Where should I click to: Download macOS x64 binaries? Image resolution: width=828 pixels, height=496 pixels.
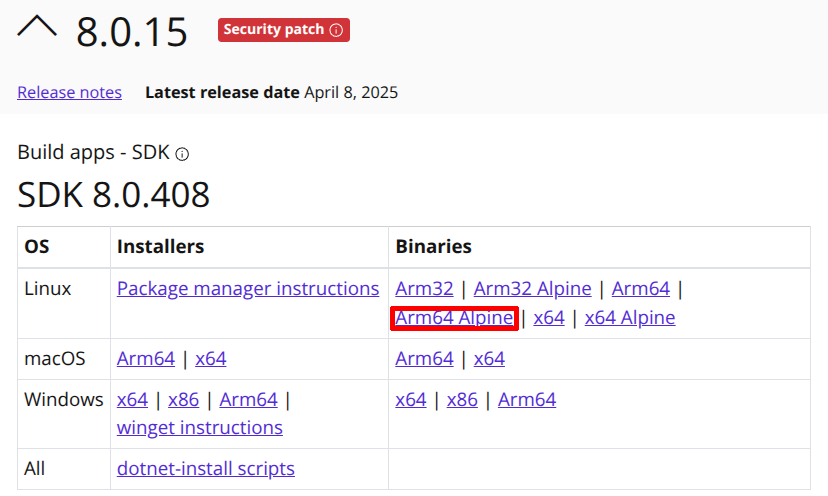coord(490,359)
